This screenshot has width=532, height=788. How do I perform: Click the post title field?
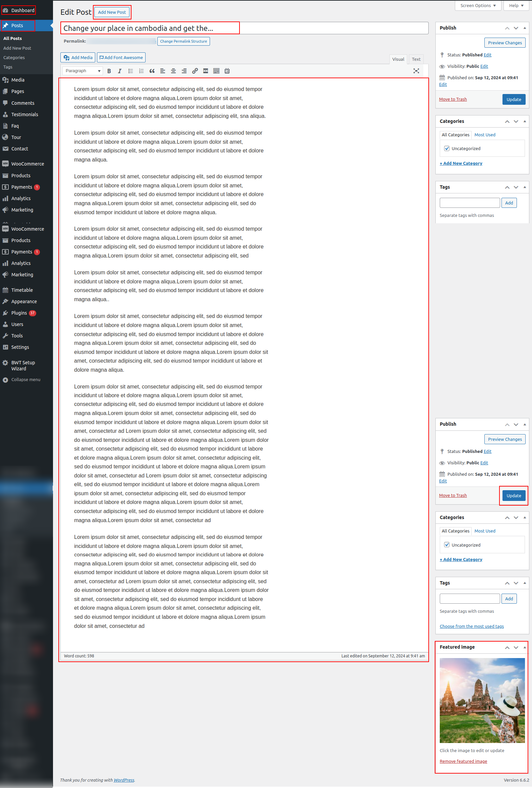(x=244, y=28)
